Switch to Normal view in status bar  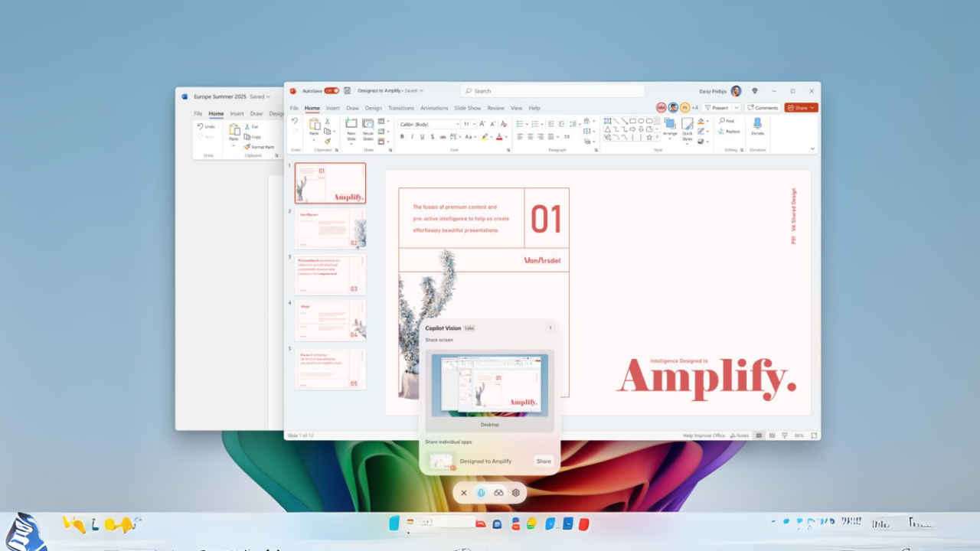tap(759, 435)
